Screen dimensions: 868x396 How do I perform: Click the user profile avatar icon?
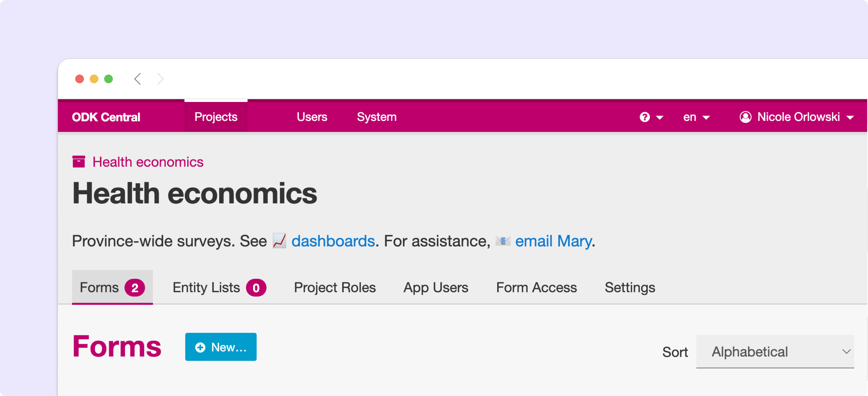click(x=745, y=117)
